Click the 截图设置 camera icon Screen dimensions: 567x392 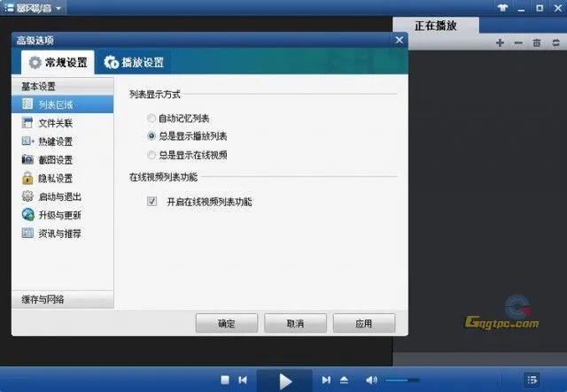[27, 159]
